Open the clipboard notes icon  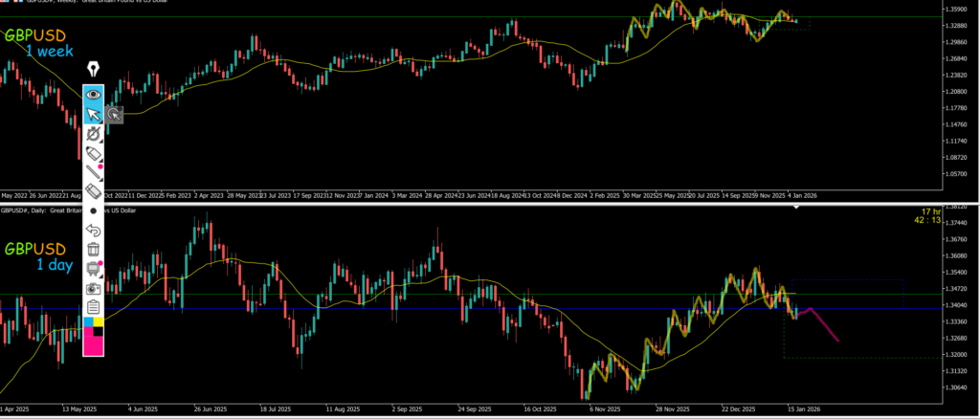pyautogui.click(x=93, y=307)
